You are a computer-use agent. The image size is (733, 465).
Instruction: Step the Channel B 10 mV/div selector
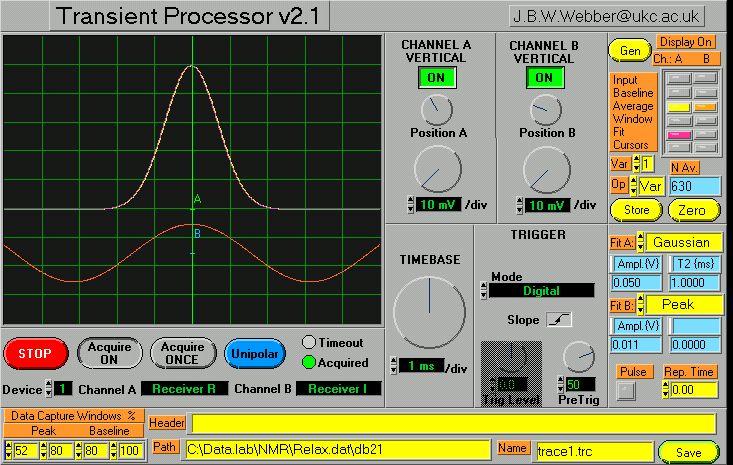pos(520,206)
